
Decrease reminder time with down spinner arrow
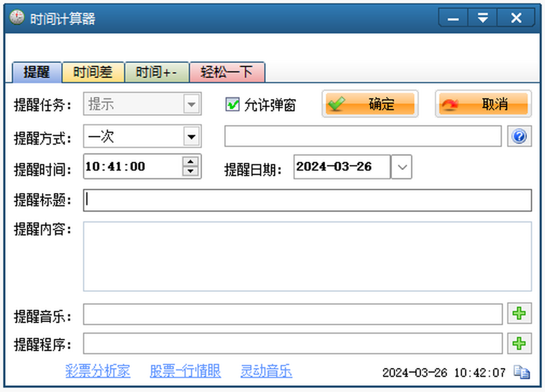pyautogui.click(x=191, y=171)
